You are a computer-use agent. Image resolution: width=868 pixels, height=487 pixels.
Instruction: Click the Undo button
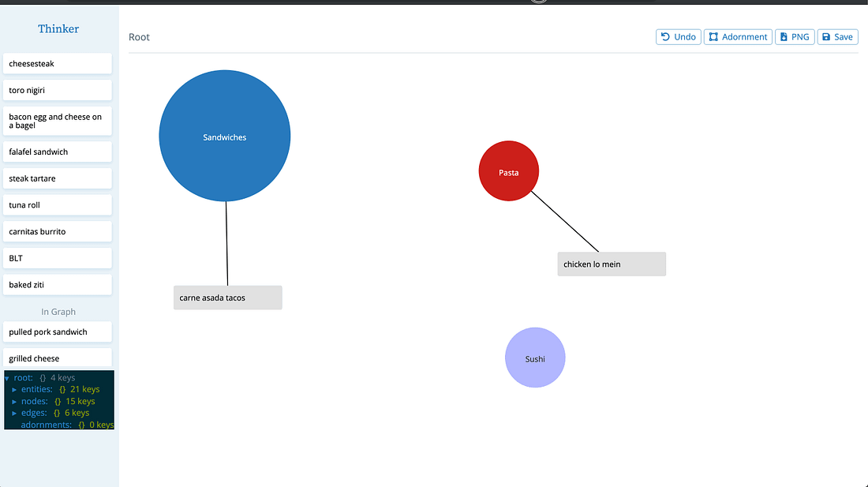[x=678, y=37]
